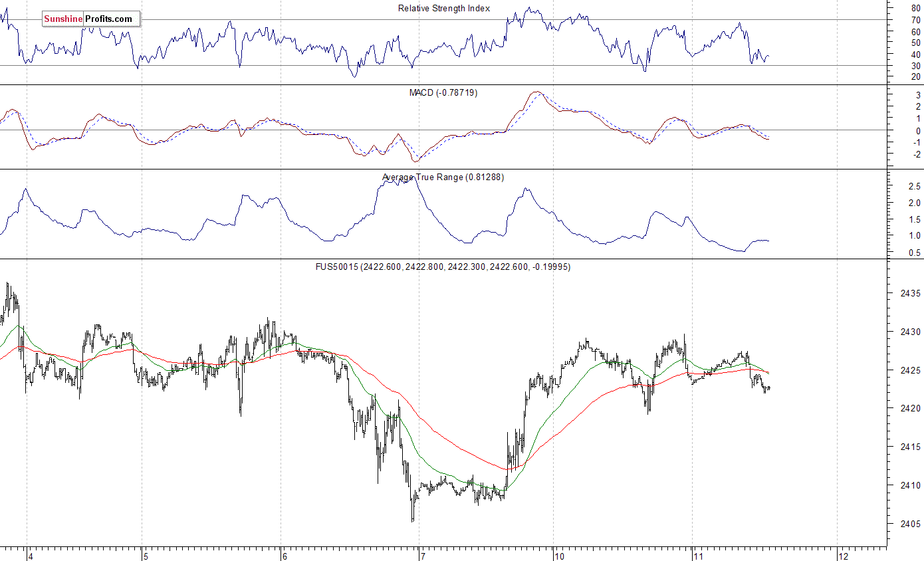Select the Relative Strength Index panel title
The width and height of the screenshot is (924, 561).
(444, 9)
